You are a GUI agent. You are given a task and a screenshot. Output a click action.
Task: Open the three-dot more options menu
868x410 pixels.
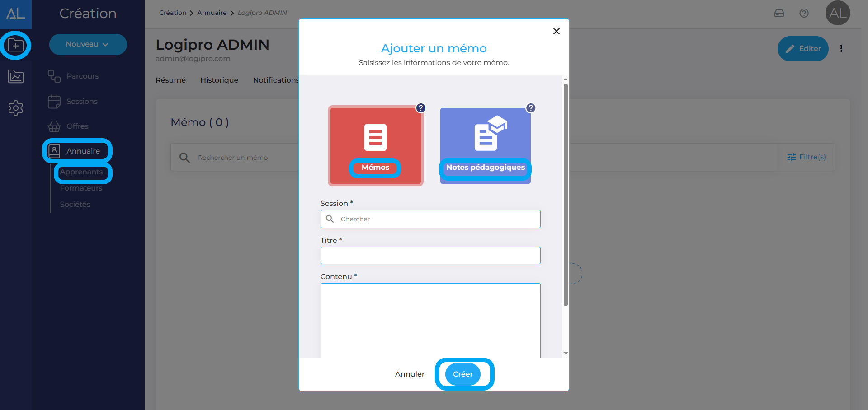coord(841,48)
